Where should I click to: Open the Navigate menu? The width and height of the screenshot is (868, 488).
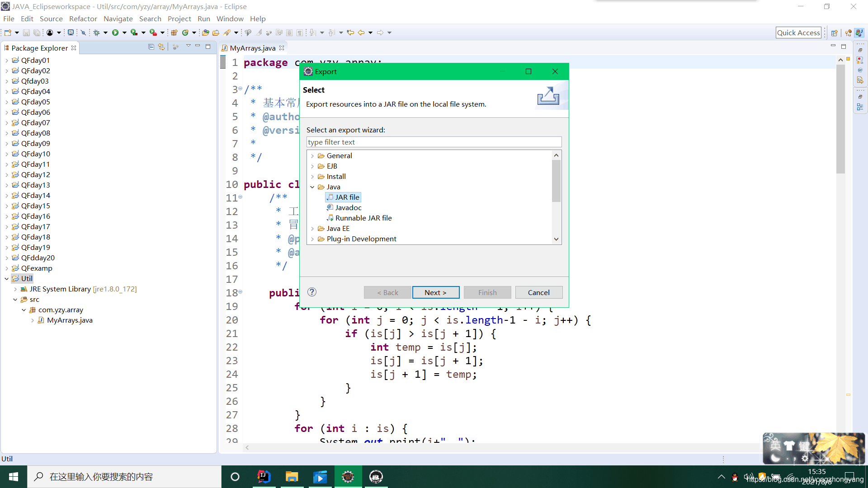click(118, 19)
